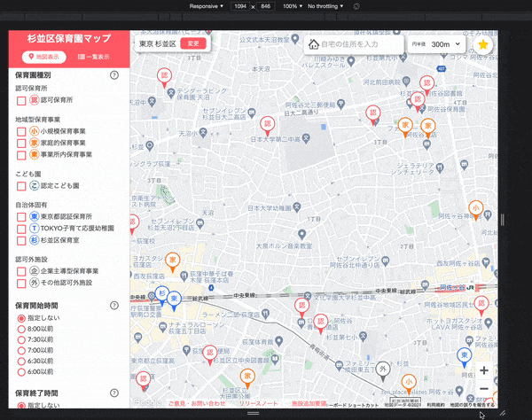The width and height of the screenshot is (532, 420).
Task: Switch to 一覧表示 list view tab
Action: [94, 57]
